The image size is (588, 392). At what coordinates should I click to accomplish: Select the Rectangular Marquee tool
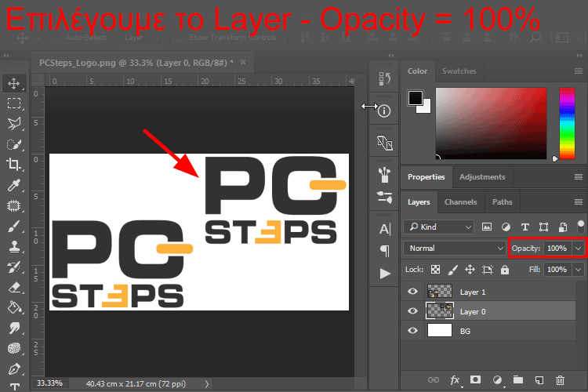click(x=14, y=103)
